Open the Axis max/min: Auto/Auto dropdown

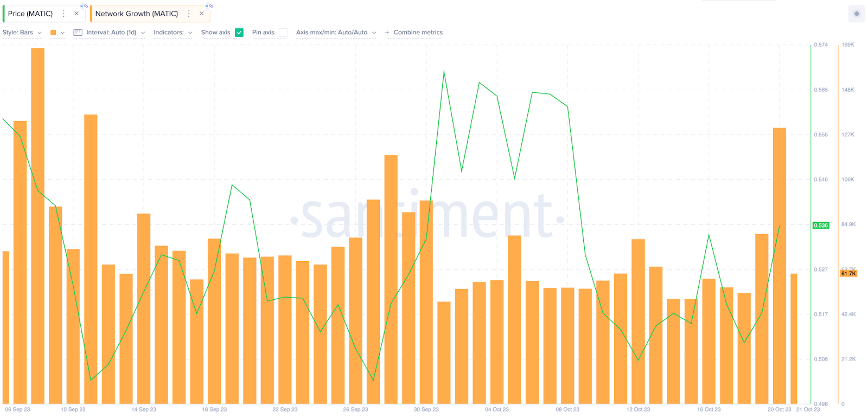pyautogui.click(x=336, y=33)
